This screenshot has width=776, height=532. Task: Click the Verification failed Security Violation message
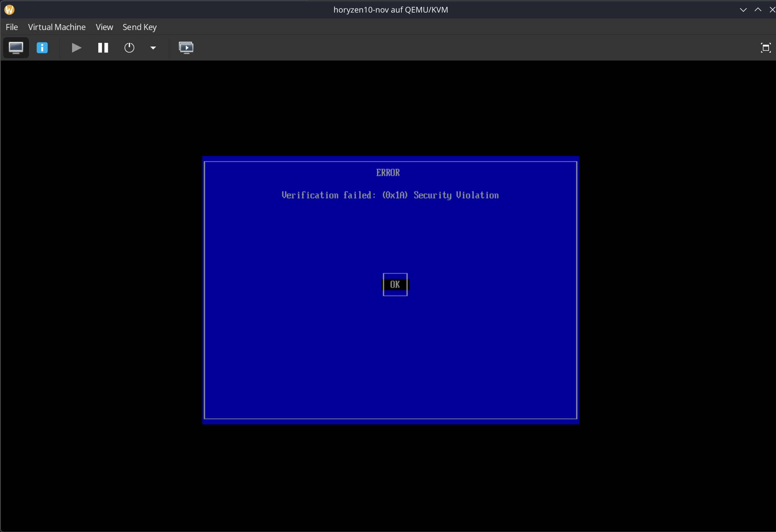tap(390, 195)
